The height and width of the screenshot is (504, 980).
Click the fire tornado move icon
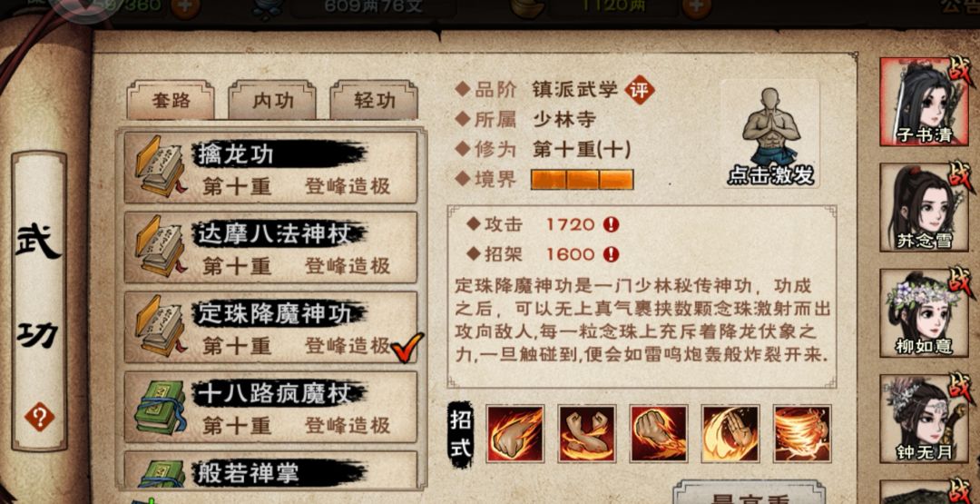(802, 433)
